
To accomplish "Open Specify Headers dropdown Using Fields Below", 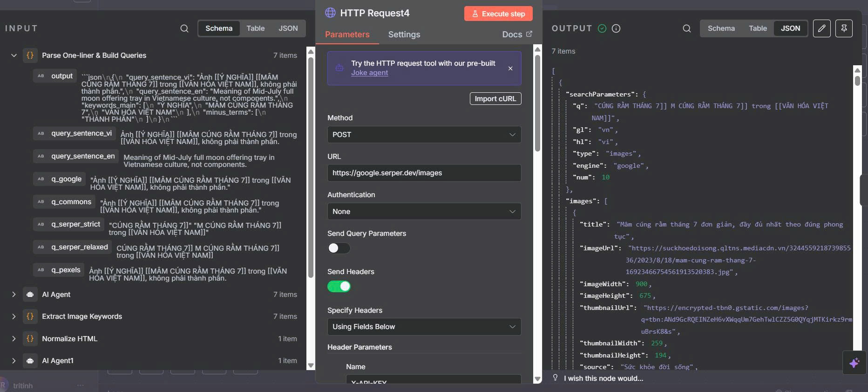I will (424, 327).
